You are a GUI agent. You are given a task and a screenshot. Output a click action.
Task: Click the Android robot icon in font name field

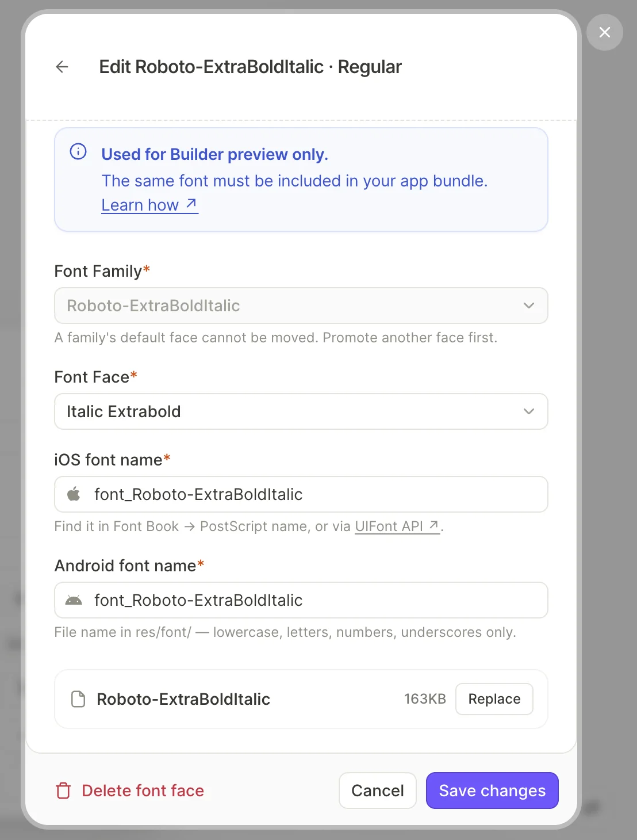[74, 600]
